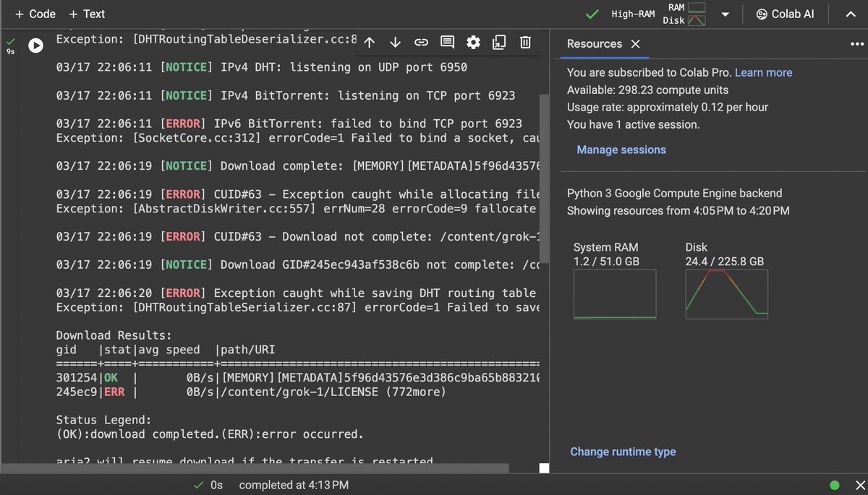This screenshot has height=495, width=868.
Task: Close the Resources tab
Action: pyautogui.click(x=635, y=44)
